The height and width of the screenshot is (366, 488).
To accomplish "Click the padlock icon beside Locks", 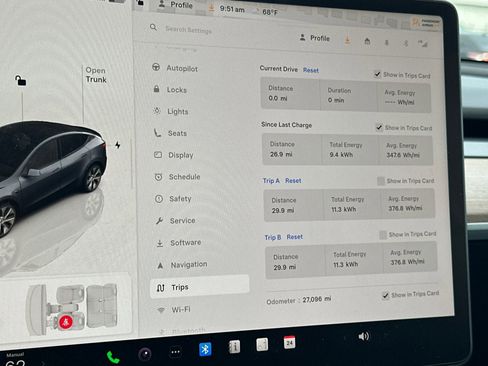I will point(156,89).
